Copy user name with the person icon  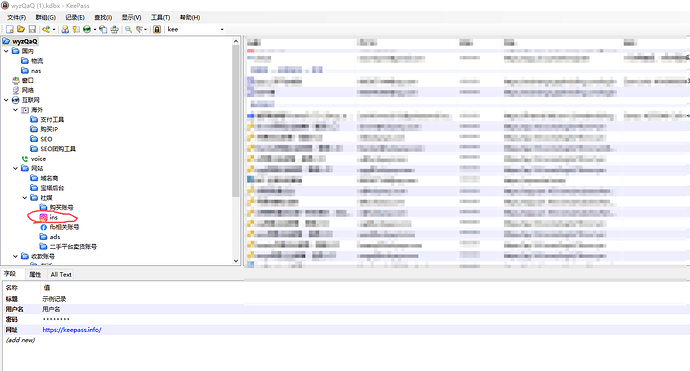click(x=65, y=29)
